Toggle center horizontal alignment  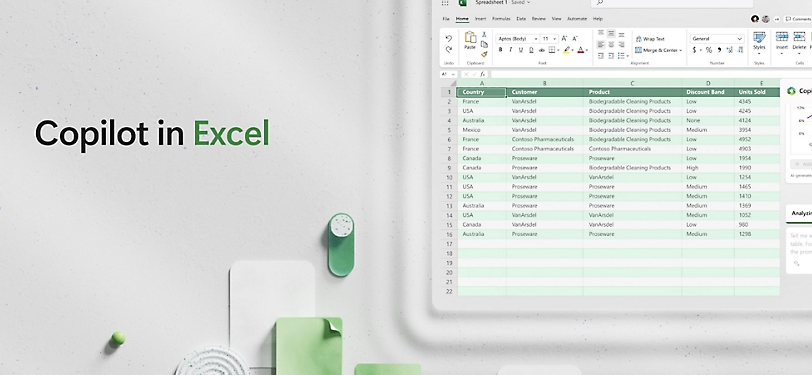point(611,45)
